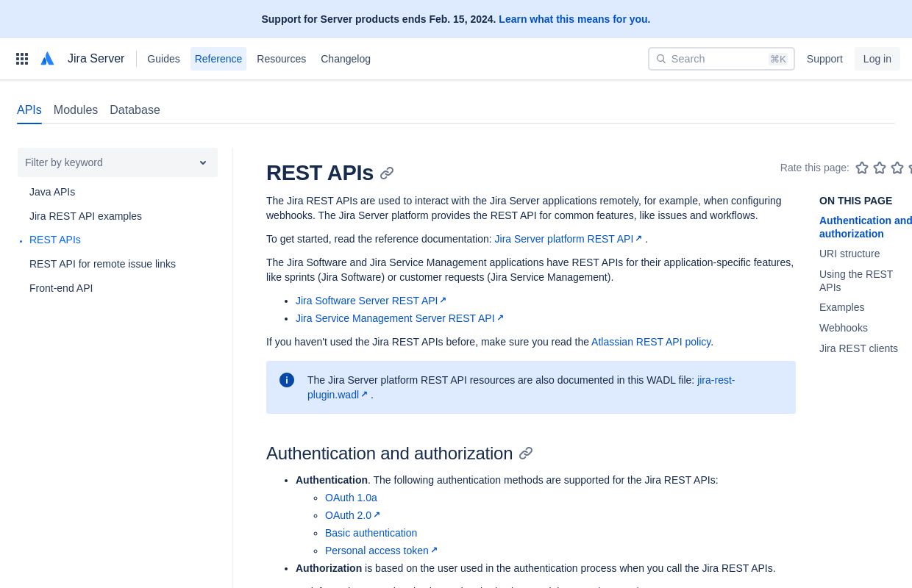Follow 'Learn what this means for you' link
The image size is (912, 588).
(574, 19)
